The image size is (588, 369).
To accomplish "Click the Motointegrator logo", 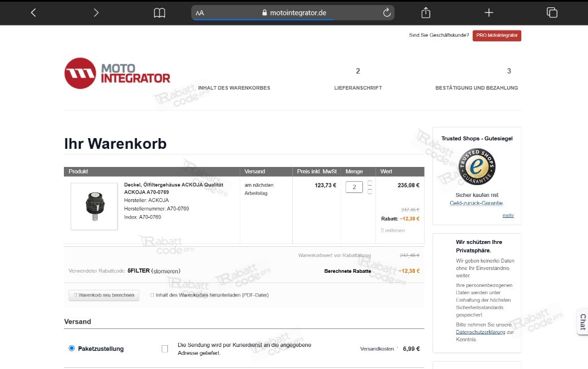I will 118,73.
